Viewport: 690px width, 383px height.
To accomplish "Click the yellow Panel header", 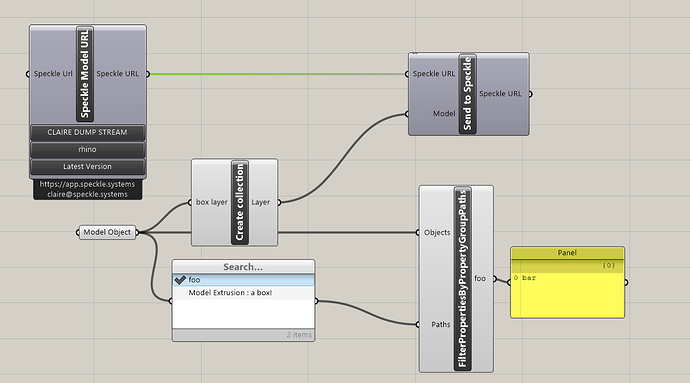I will pos(567,253).
